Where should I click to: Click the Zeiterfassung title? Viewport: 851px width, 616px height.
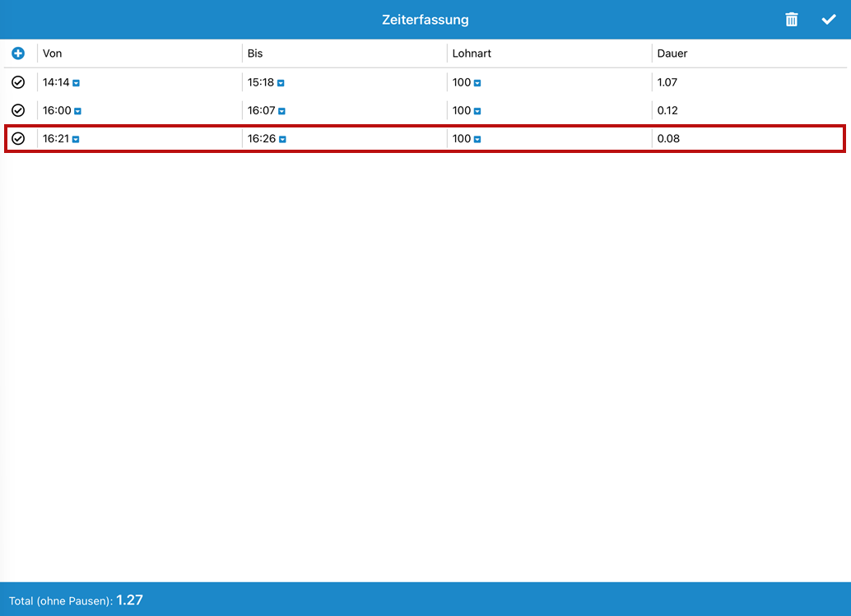pos(425,20)
